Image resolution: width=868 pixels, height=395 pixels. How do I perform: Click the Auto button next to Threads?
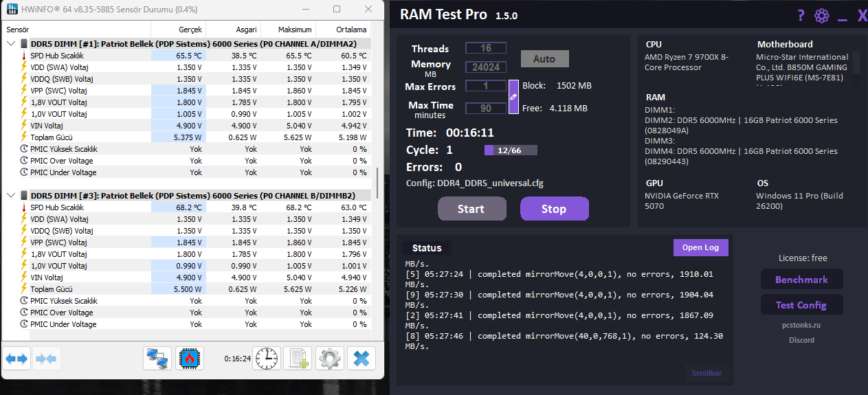pos(544,59)
